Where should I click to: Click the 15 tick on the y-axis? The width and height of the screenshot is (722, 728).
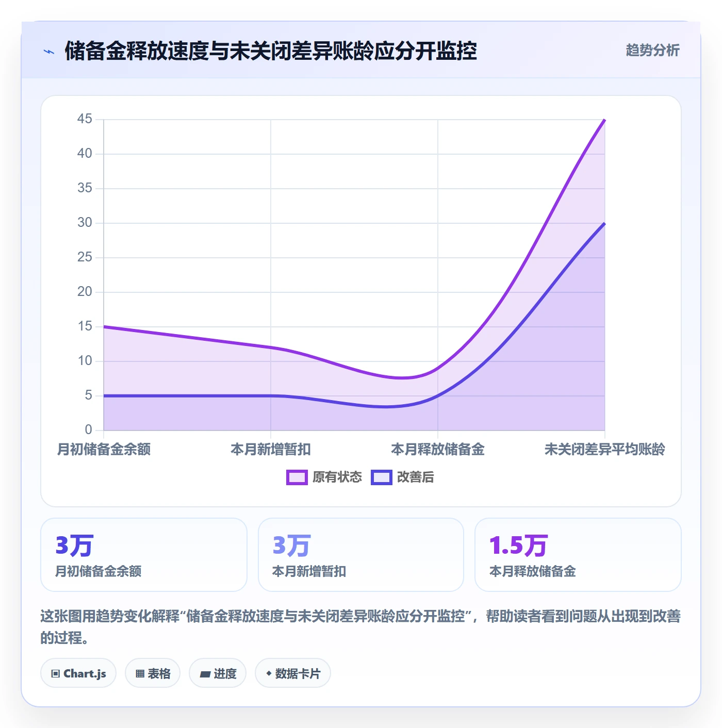(85, 326)
